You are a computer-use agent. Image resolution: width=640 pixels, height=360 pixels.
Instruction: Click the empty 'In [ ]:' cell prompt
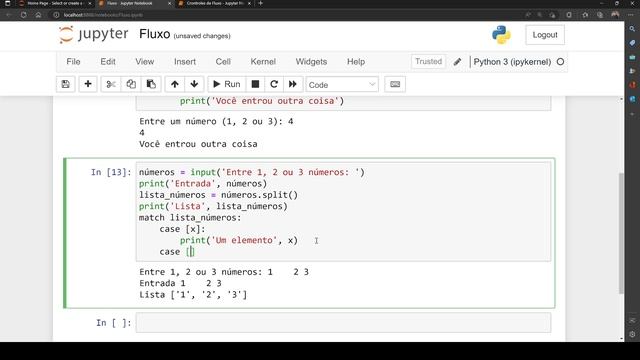(113, 323)
